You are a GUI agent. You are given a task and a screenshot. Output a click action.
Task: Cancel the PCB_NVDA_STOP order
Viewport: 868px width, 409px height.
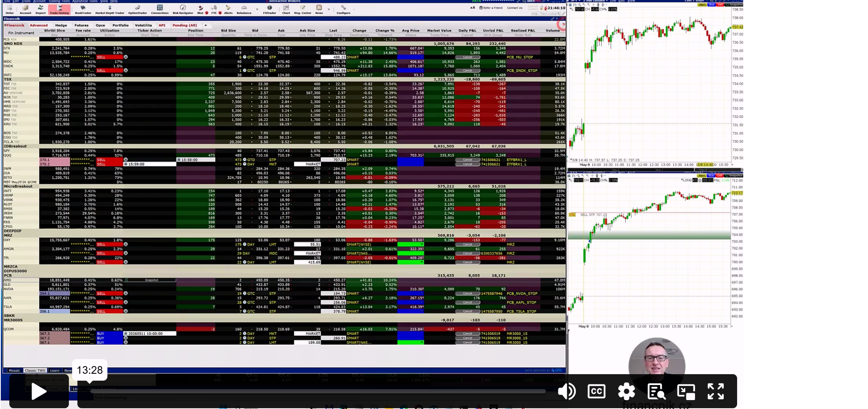(x=468, y=294)
